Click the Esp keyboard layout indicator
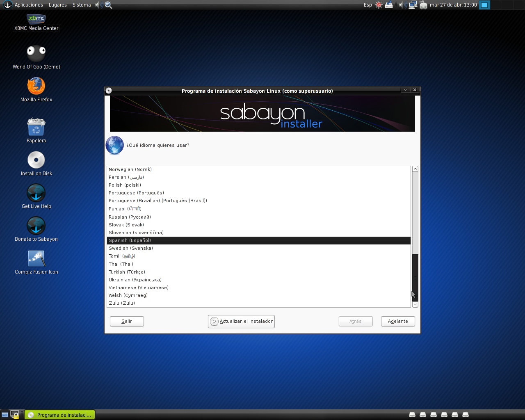The width and height of the screenshot is (525, 420). 368,5
